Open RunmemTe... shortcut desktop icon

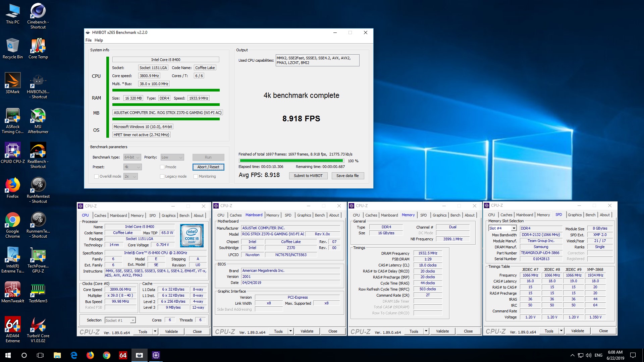tap(38, 225)
